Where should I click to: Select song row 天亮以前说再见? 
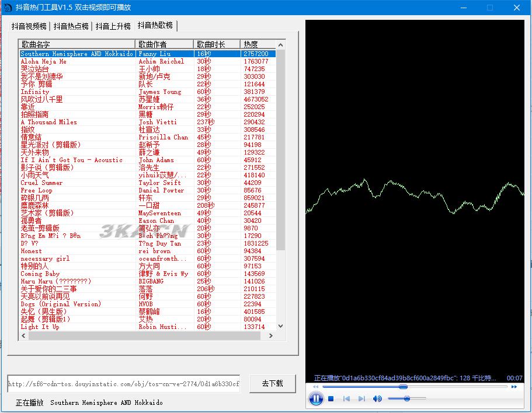[x=147, y=296]
